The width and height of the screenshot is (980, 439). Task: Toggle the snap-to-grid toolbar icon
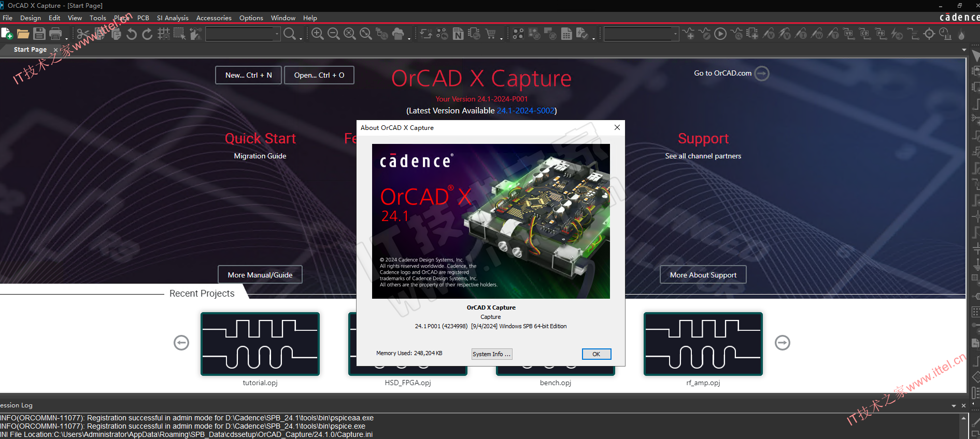(x=164, y=34)
